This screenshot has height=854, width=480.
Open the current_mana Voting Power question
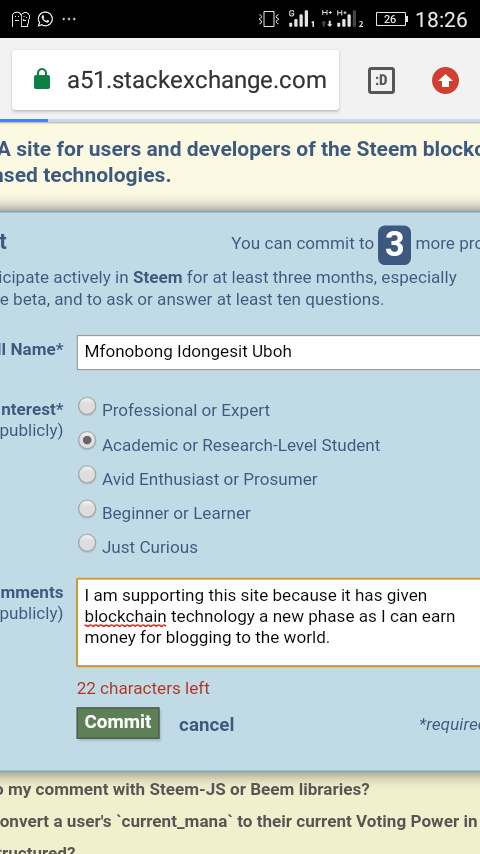(240, 821)
